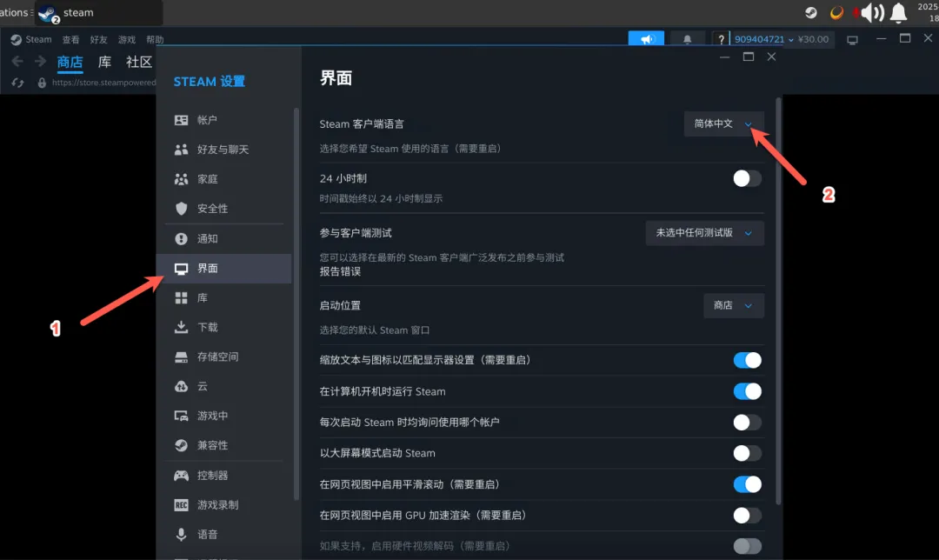Change the 启动位置 from 商店

point(734,305)
